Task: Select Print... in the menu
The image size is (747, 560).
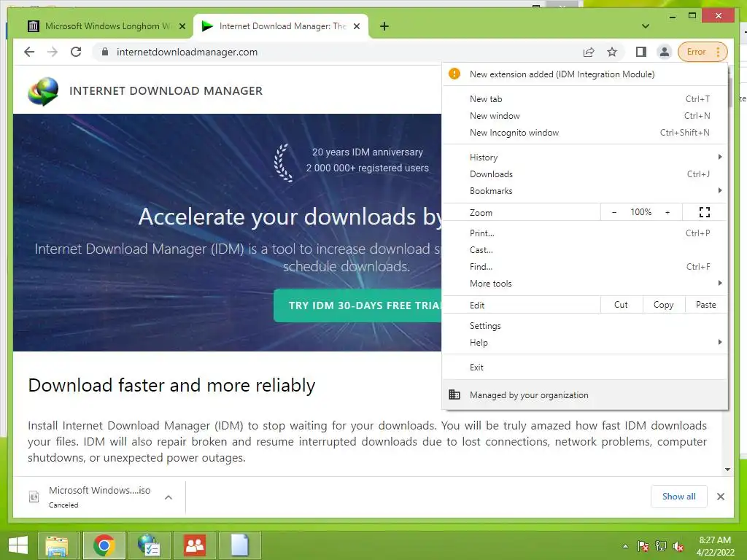Action: [x=584, y=233]
